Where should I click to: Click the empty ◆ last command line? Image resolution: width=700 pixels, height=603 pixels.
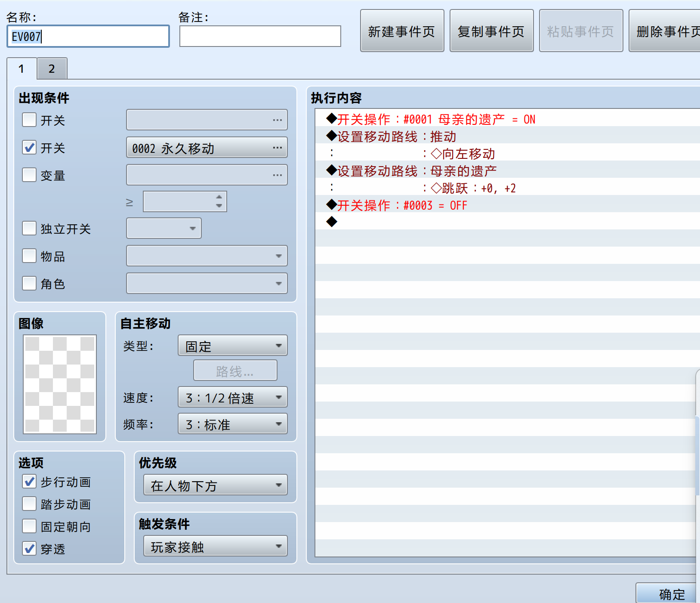(508, 222)
